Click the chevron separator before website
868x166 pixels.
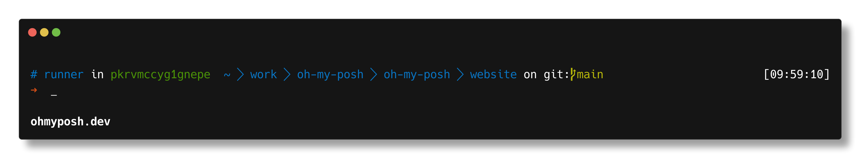tap(460, 74)
